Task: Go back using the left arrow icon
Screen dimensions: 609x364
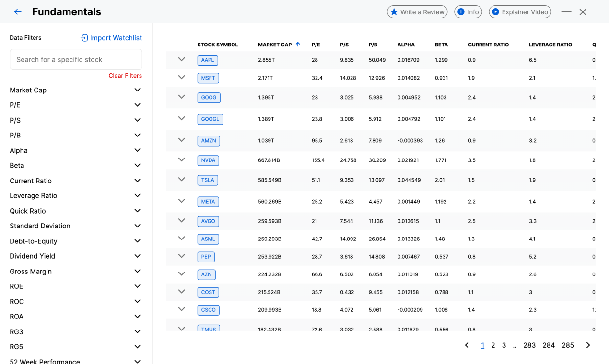Action: click(x=18, y=12)
